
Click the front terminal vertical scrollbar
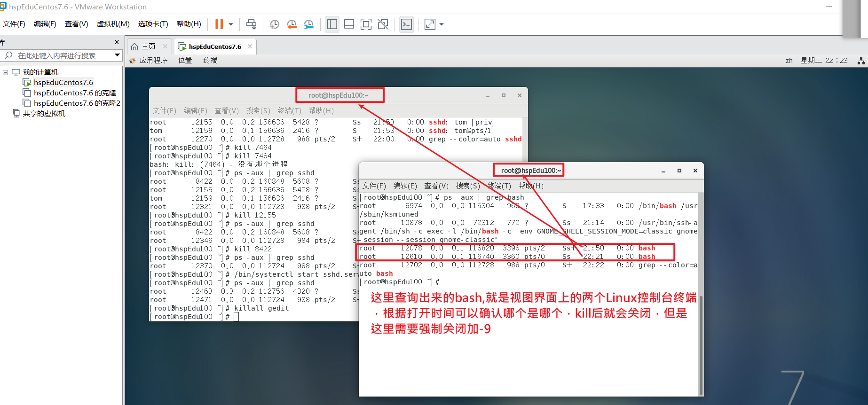click(701, 345)
